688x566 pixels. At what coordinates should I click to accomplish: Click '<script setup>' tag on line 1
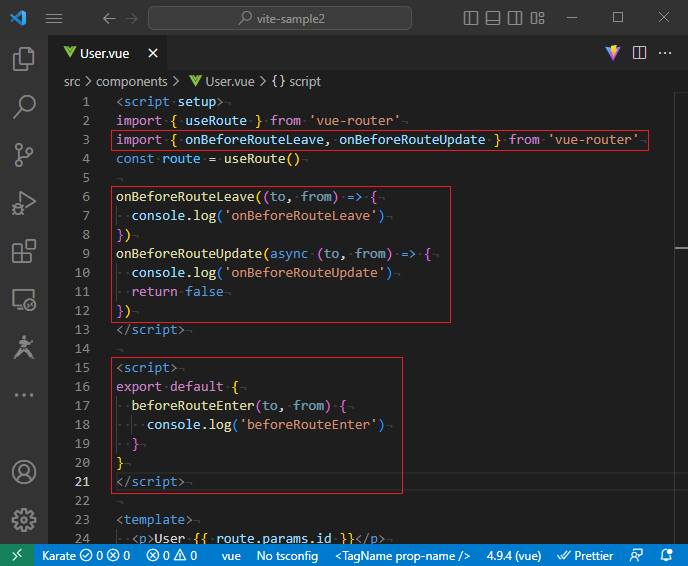tap(169, 102)
